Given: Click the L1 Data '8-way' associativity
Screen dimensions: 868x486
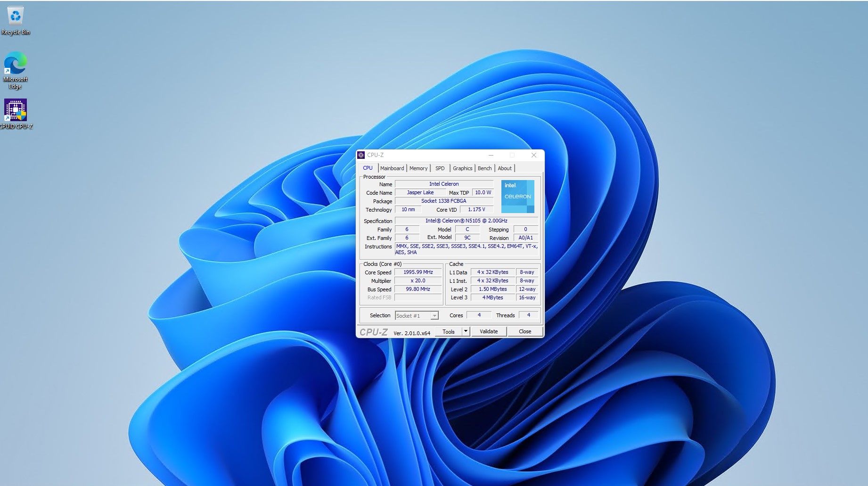Looking at the screenshot, I should pyautogui.click(x=527, y=272).
